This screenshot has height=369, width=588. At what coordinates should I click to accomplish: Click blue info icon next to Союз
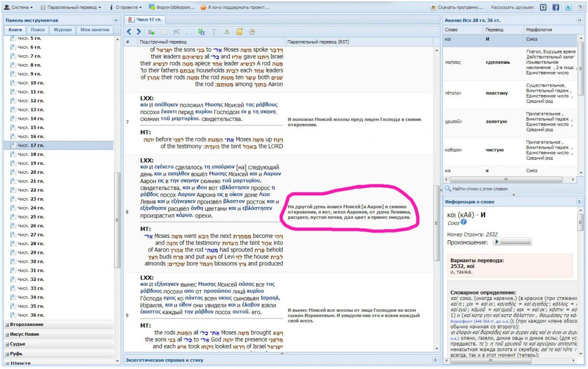click(464, 223)
